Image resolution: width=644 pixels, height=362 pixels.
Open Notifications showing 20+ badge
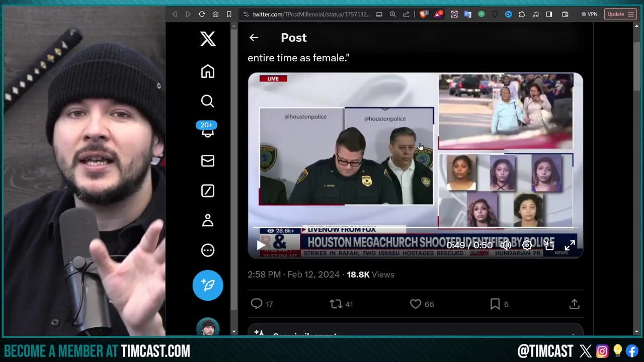tap(207, 129)
